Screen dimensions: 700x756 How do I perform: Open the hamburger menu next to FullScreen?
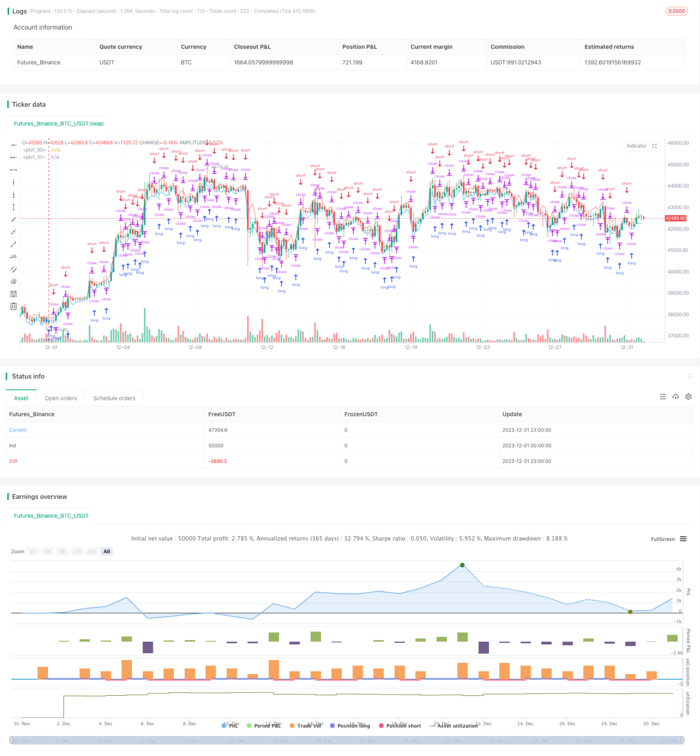click(683, 539)
